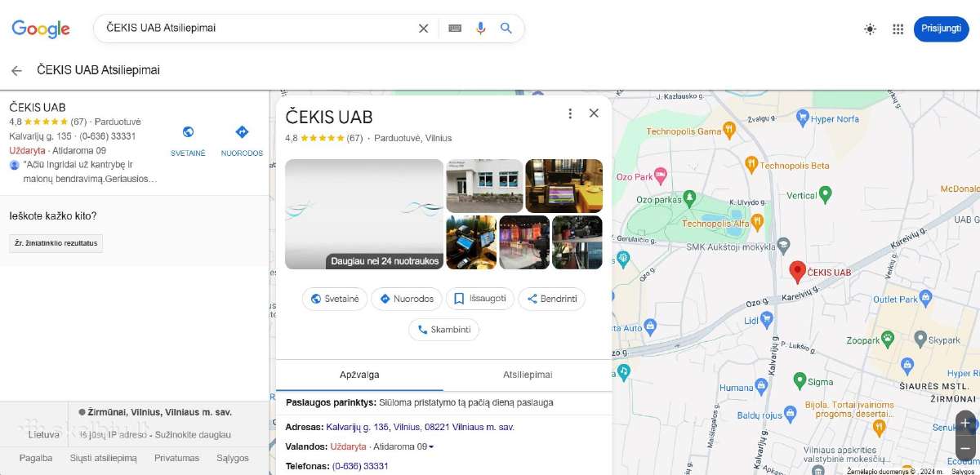Expand opening hours dropdown in panel

[x=431, y=446]
